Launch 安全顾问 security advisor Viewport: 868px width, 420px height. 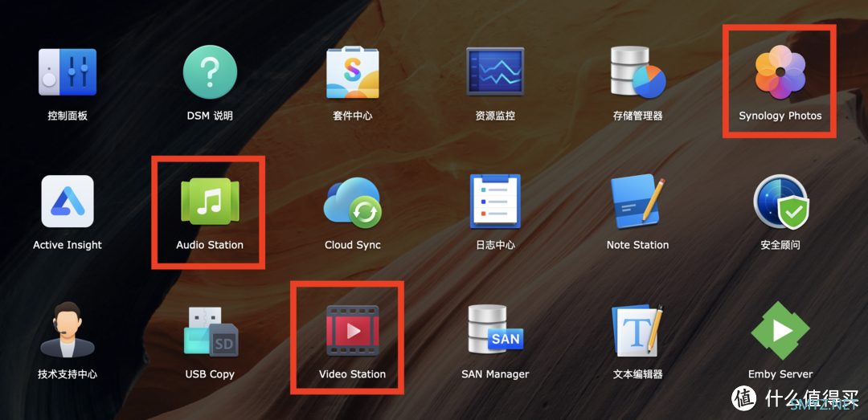coord(780,202)
